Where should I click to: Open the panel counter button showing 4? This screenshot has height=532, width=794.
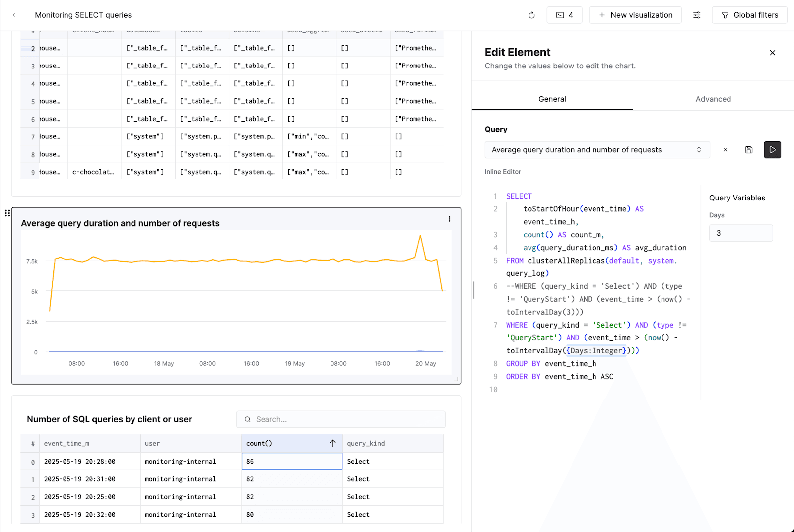point(564,15)
